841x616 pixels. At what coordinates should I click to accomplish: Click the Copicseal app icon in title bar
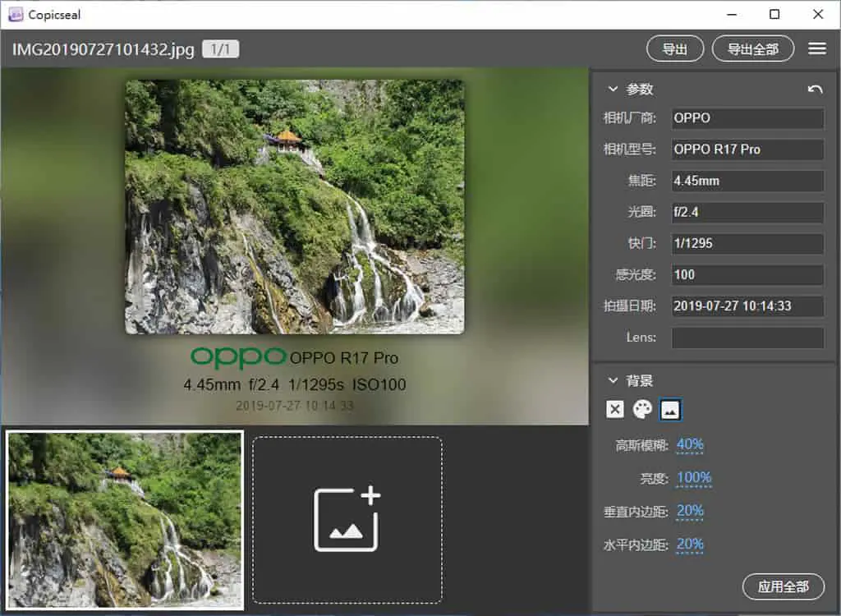[x=16, y=15]
